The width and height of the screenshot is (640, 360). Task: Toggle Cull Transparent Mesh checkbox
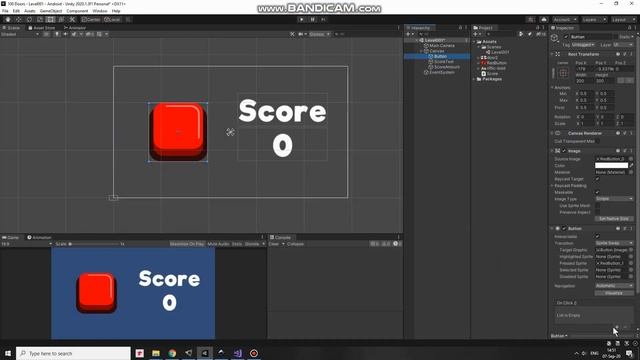click(x=598, y=141)
